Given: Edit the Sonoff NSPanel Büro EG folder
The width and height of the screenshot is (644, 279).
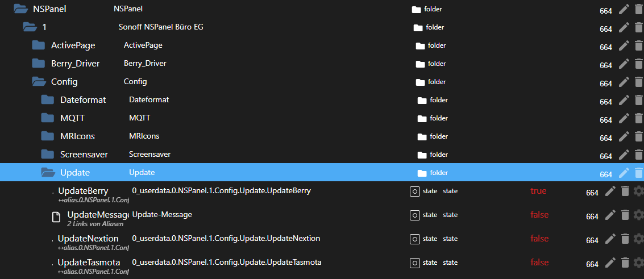Looking at the screenshot, I should pyautogui.click(x=624, y=27).
